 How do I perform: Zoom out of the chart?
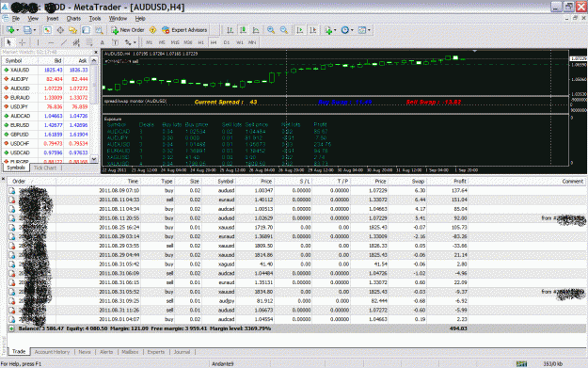click(284, 30)
